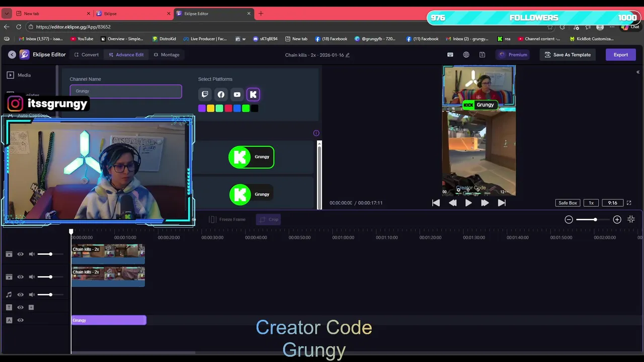Image resolution: width=644 pixels, height=362 pixels.
Task: Pick the yellow color swatch
Action: coord(210,108)
